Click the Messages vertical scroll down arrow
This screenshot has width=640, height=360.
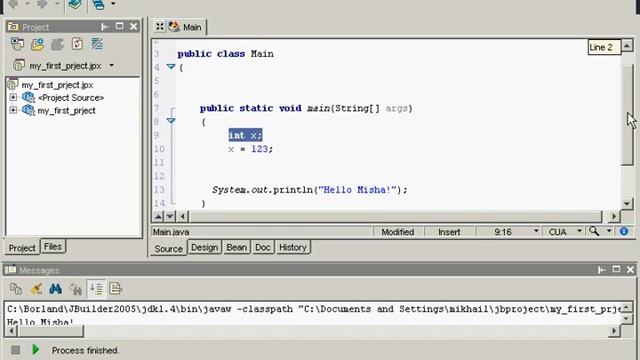627,319
